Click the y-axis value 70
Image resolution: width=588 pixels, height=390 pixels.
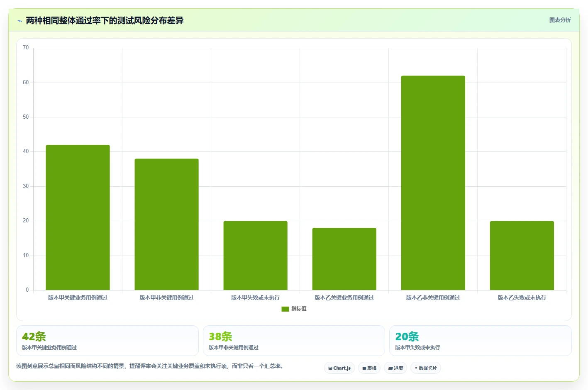coord(26,48)
